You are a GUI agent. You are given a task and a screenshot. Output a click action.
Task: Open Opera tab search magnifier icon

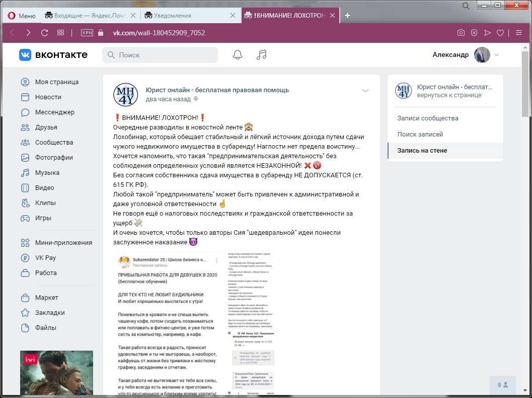pos(466,6)
